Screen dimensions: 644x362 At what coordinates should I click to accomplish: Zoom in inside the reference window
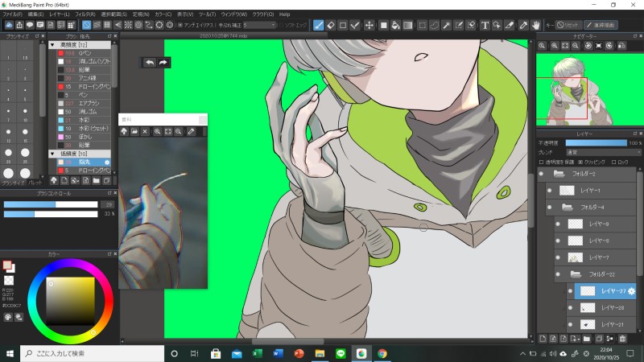157,131
